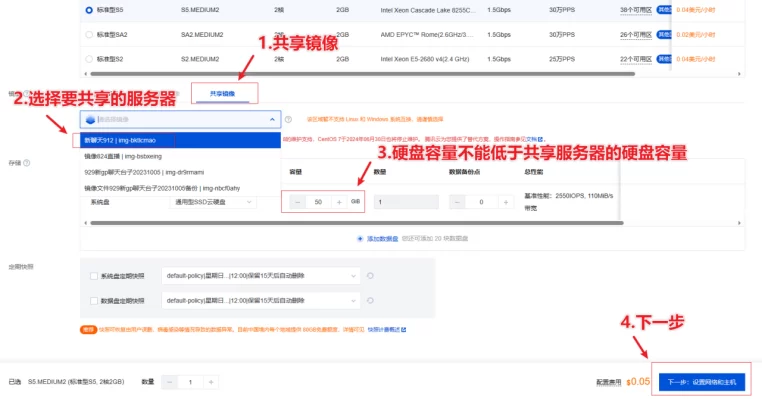This screenshot has height=399, width=762.
Task: Click 下一步: 设置网络和主机 button
Action: coord(702,382)
